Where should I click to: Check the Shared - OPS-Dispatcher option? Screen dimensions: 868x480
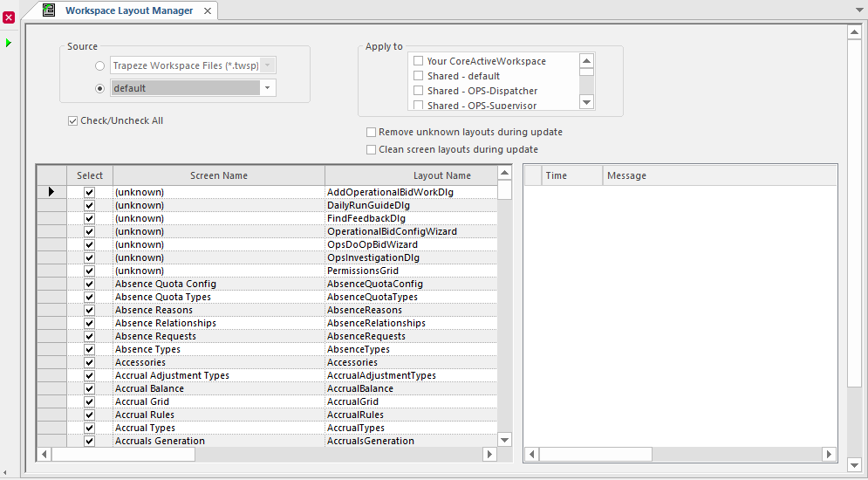[419, 91]
